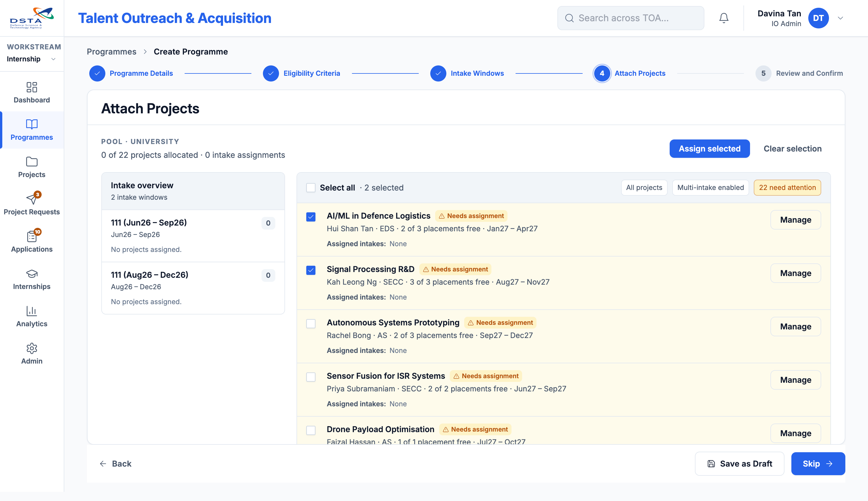Manage AI/ML in Defence Logistics project
Viewport: 868px width, 501px height.
(x=795, y=220)
